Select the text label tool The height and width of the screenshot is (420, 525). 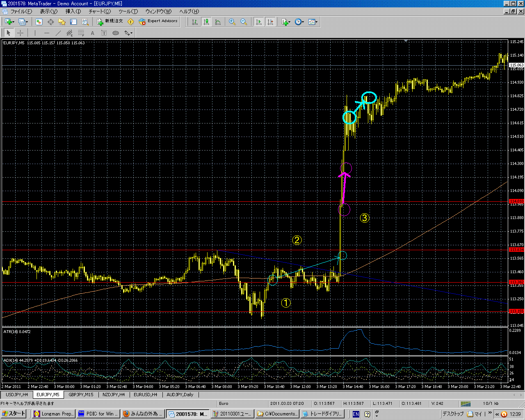(93, 33)
